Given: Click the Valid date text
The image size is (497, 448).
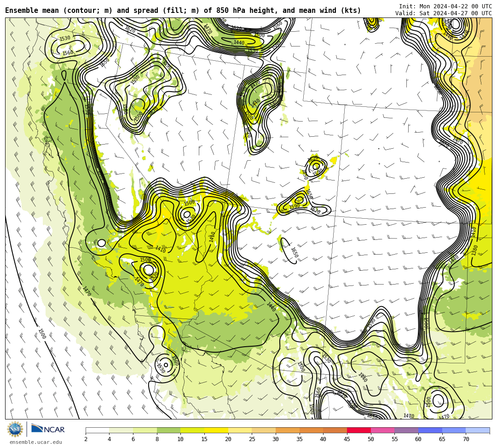Looking at the screenshot, I should click(444, 13).
